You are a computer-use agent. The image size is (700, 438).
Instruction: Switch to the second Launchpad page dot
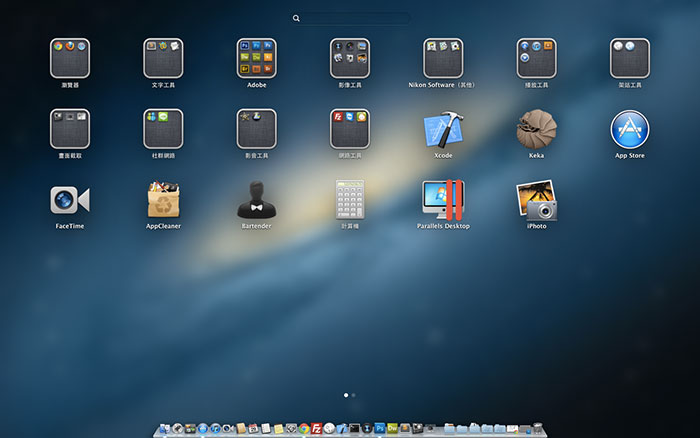click(x=354, y=395)
